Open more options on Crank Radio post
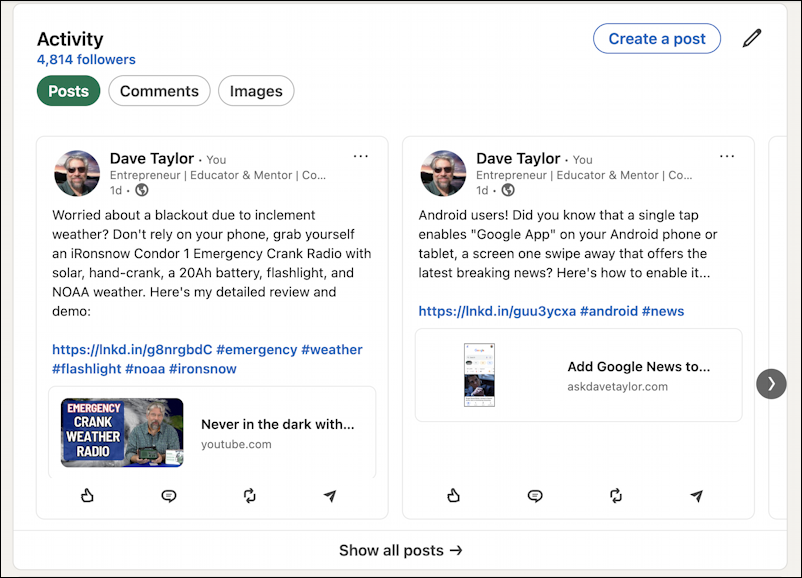Image resolution: width=802 pixels, height=578 pixels. [361, 156]
